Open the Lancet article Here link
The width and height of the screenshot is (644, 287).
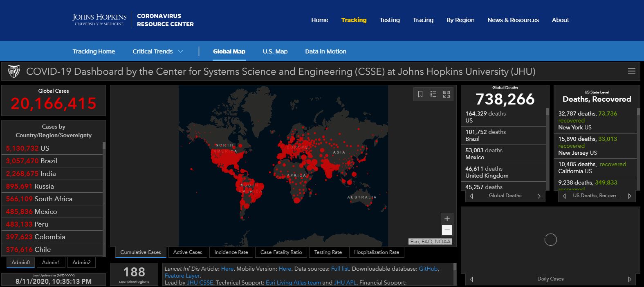tap(227, 269)
